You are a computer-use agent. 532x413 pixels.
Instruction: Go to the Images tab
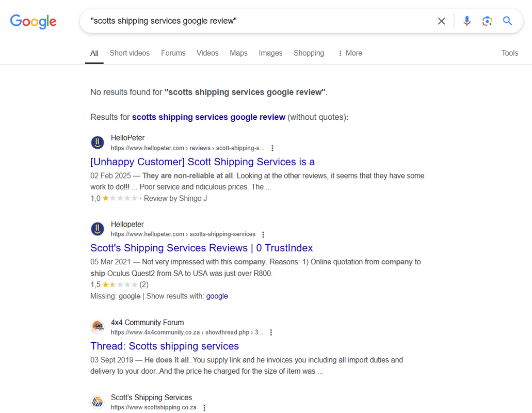pyautogui.click(x=270, y=53)
